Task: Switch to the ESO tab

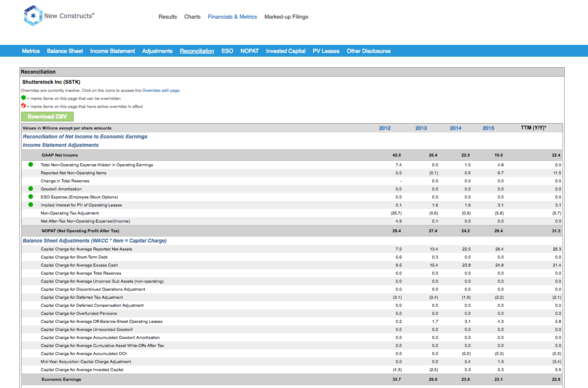Action: click(x=227, y=51)
